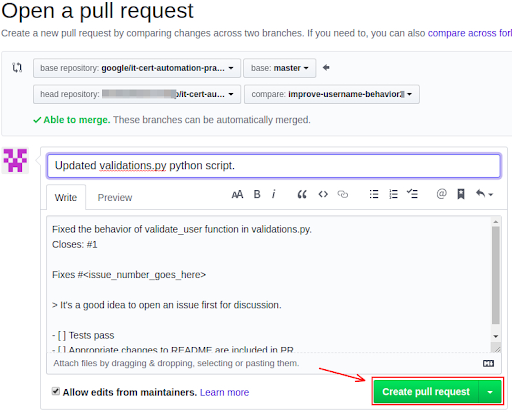Mention a user with the @ icon
Viewport: 512px width, 413px height.
(x=441, y=194)
